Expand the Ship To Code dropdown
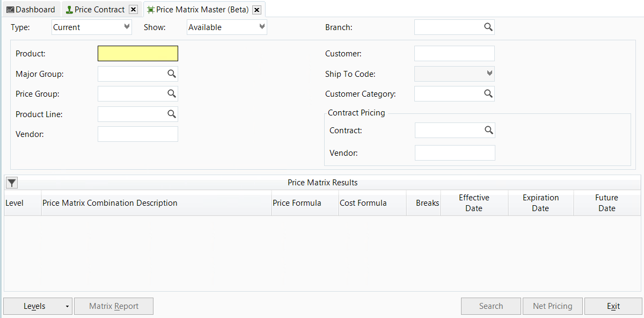 point(489,74)
